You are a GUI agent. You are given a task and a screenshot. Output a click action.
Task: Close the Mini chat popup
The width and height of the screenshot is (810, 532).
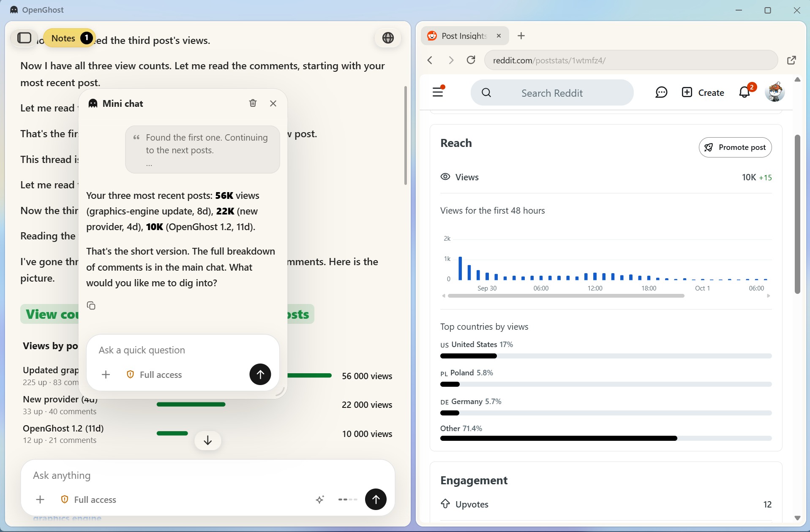click(x=273, y=103)
